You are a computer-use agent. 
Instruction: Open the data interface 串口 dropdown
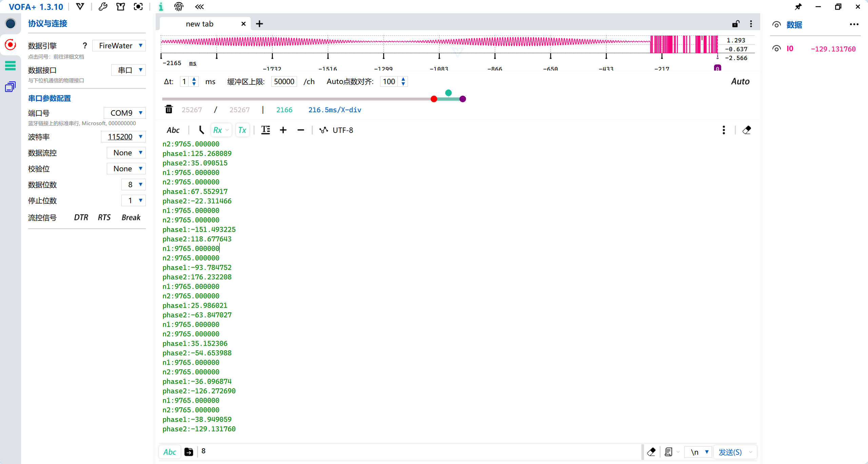tap(129, 70)
